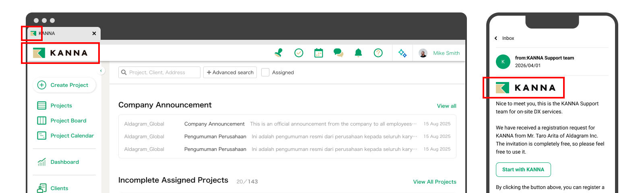Toggle the Assigned checkbox
Viewport: 644px width, 193px height.
[265, 72]
